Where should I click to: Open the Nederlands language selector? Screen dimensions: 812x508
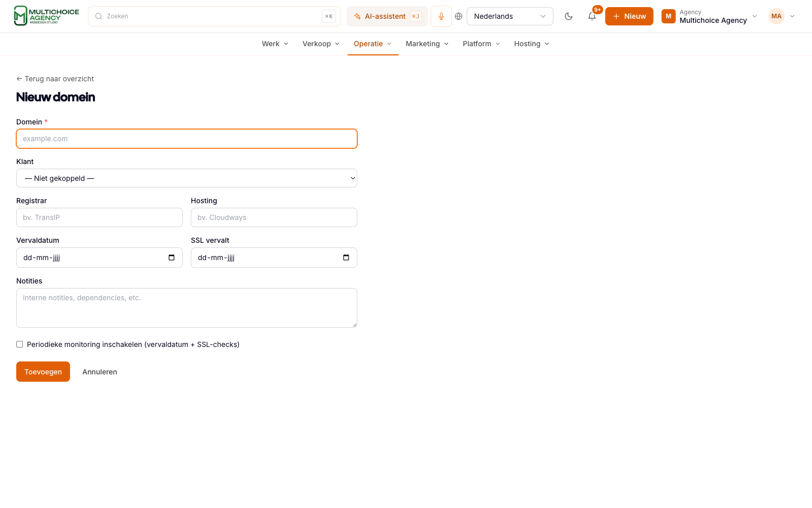coord(510,16)
